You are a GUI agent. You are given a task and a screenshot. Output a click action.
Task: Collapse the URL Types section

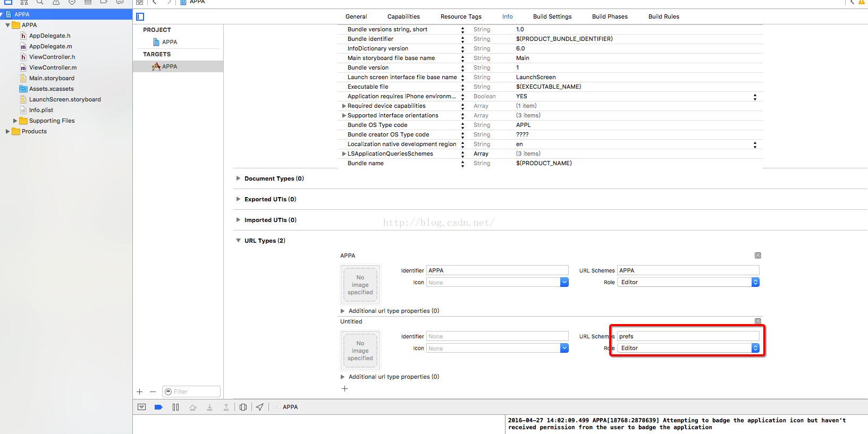click(238, 241)
